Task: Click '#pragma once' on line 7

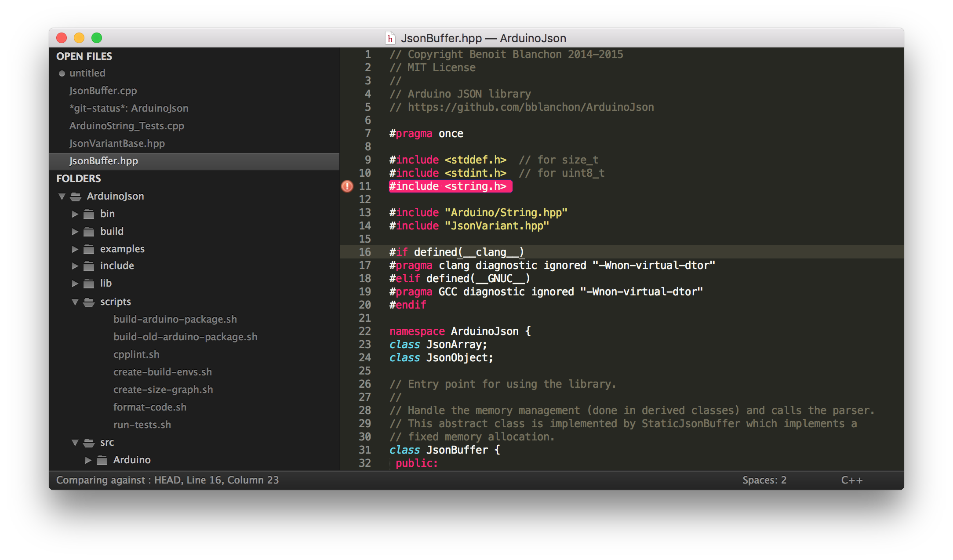Action: click(426, 134)
